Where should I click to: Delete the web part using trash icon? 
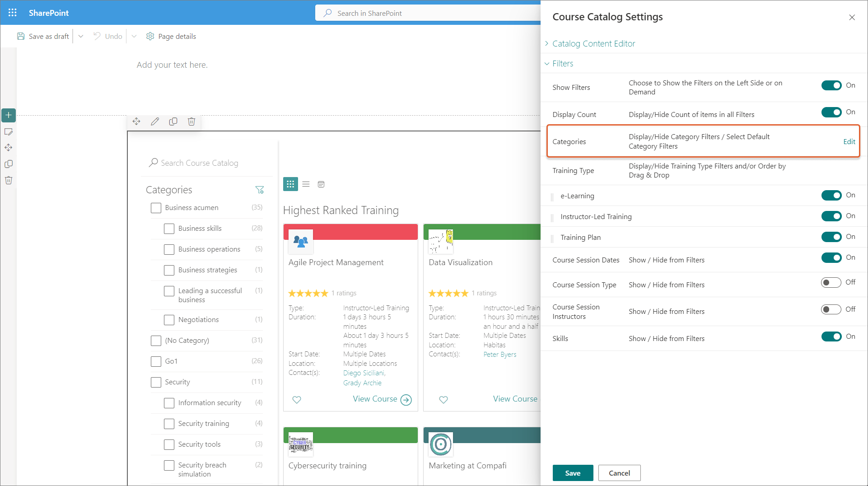191,121
